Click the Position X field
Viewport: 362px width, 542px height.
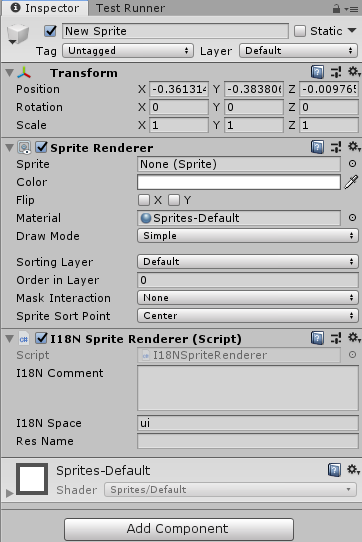tap(179, 89)
